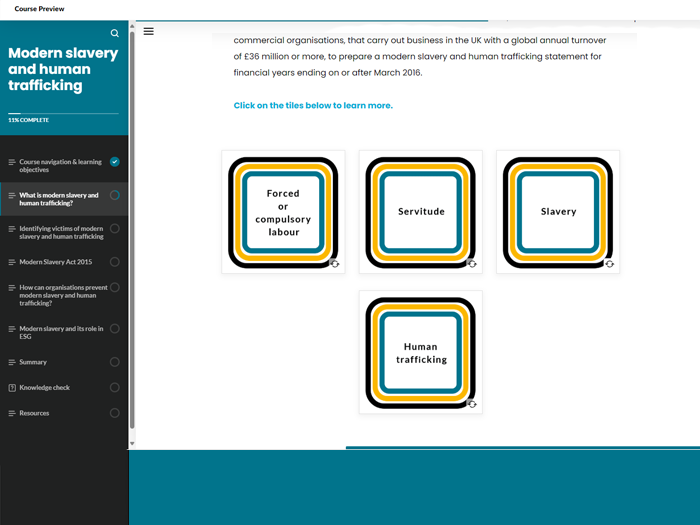
Task: Flip the Servitude tile
Action: coord(421,211)
